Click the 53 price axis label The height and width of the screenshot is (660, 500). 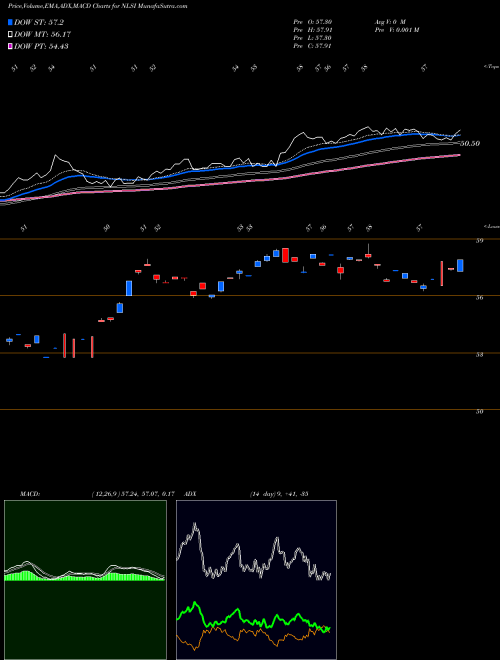coord(479,354)
